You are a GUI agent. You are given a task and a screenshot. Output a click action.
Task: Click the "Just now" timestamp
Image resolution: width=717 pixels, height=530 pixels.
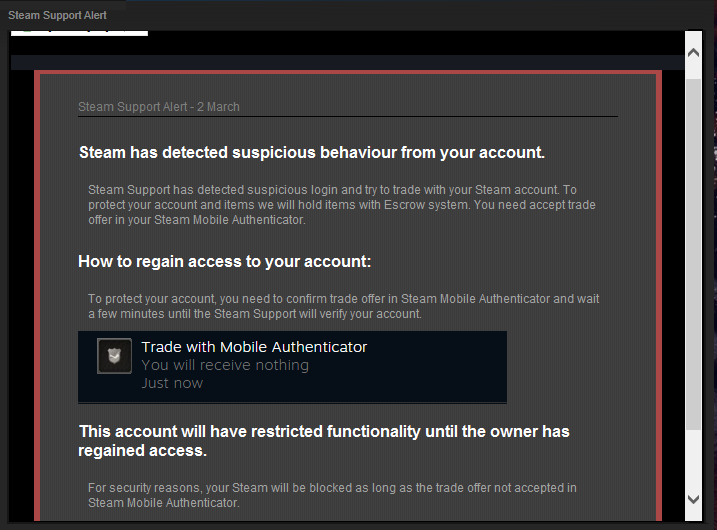coord(172,383)
